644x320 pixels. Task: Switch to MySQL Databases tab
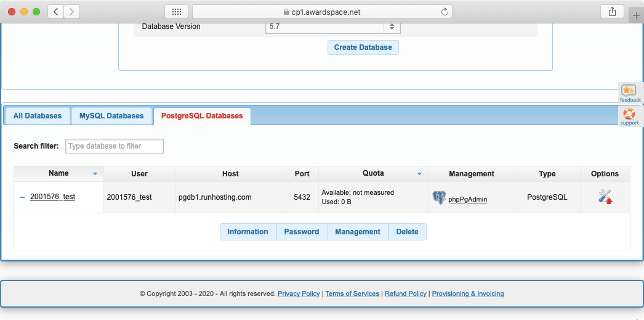click(111, 116)
